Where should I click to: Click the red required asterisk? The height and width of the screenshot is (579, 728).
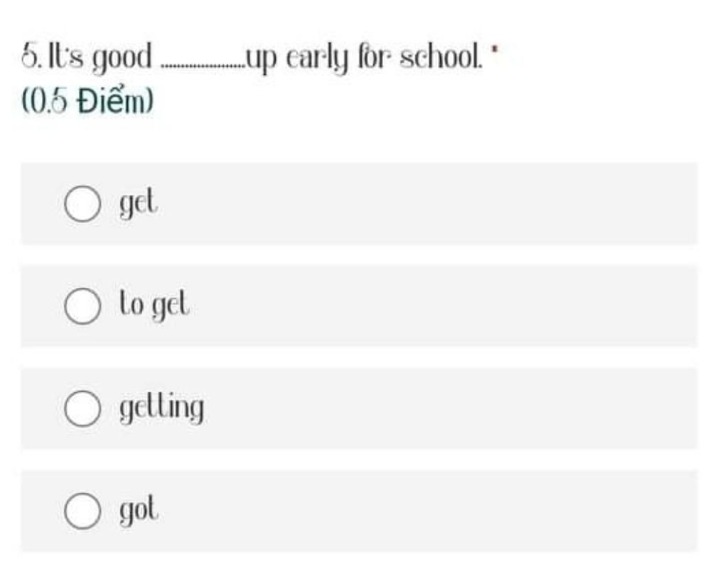click(494, 48)
